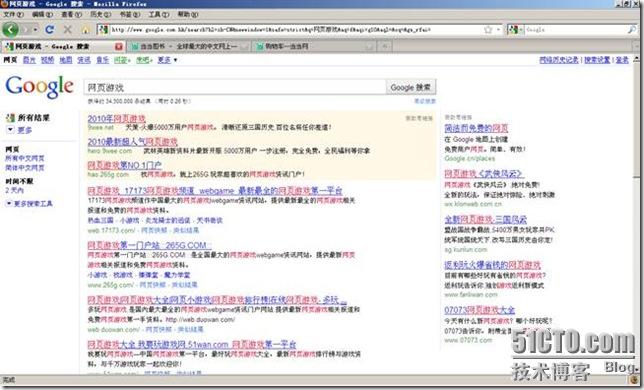
Task: Click the 登录 link at top right
Action: coord(622,60)
